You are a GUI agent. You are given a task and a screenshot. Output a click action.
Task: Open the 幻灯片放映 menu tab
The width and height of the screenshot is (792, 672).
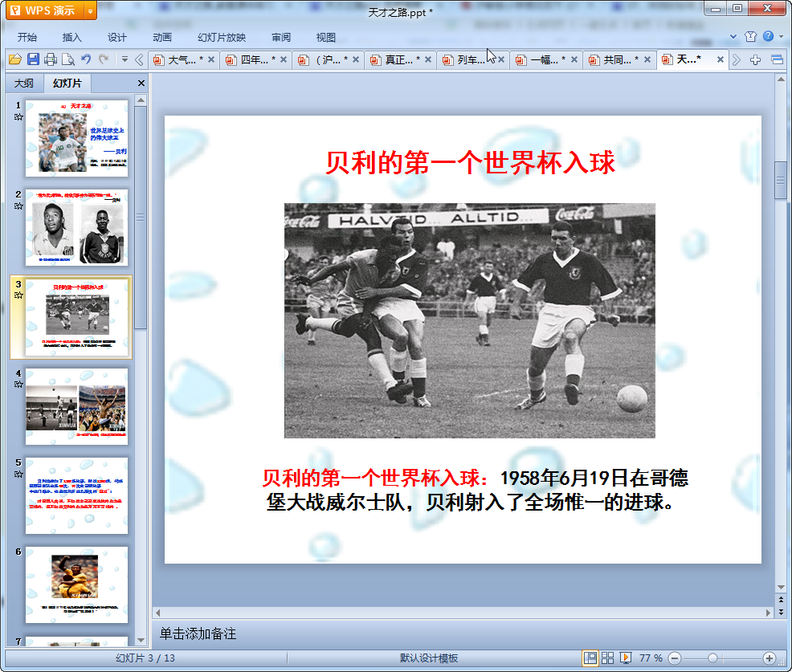[x=222, y=38]
